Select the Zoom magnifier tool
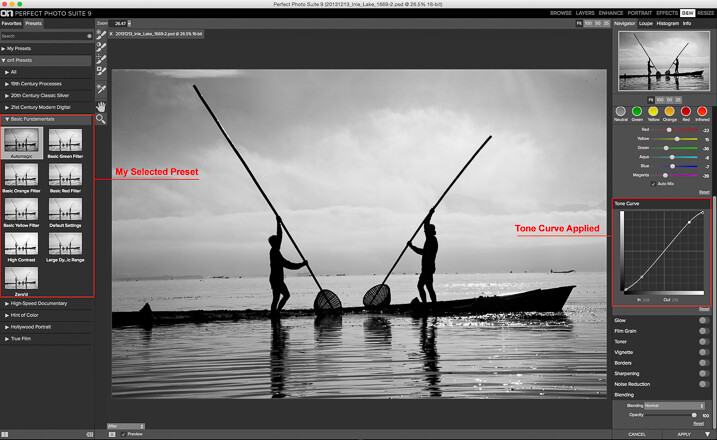The image size is (717, 440). pos(101,119)
